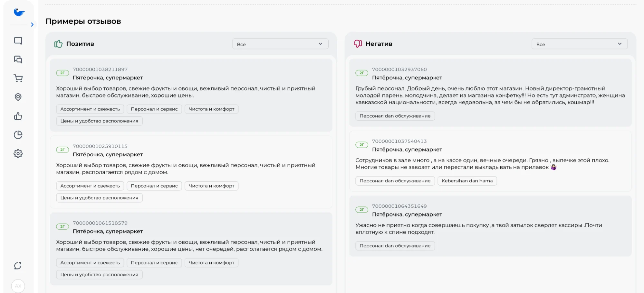This screenshot has height=293, width=644.
Task: Click the 2Г badge on review 70000001037540413
Action: [362, 145]
